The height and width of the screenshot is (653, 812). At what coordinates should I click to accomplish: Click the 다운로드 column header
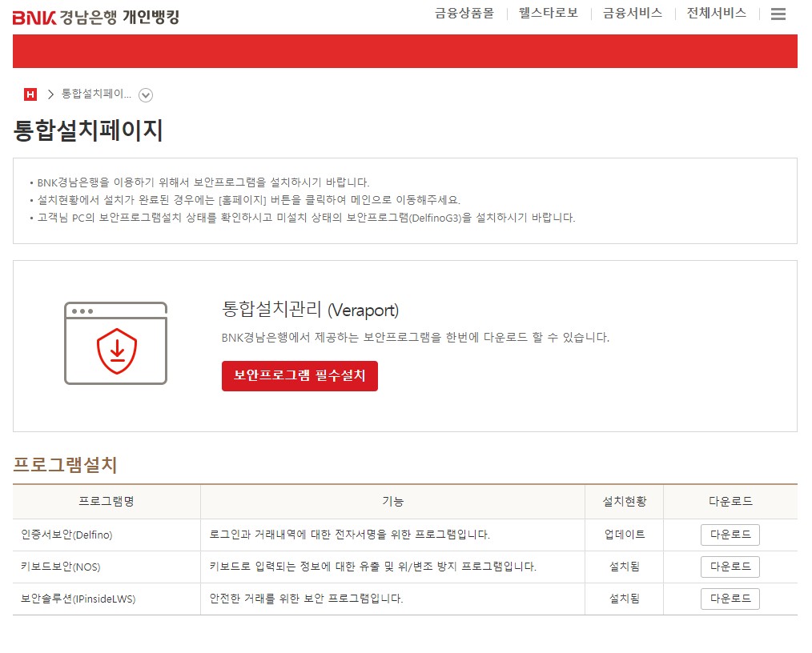point(730,502)
